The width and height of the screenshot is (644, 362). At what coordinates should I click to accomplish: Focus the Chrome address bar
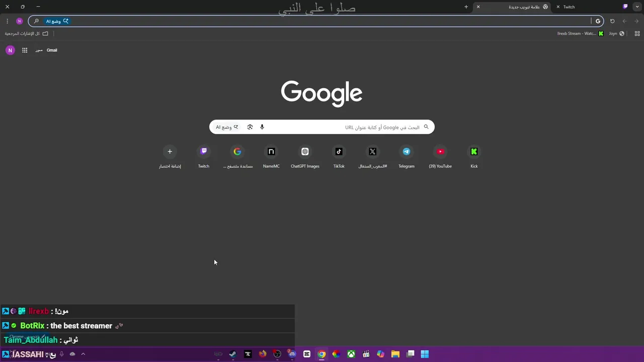click(x=316, y=21)
